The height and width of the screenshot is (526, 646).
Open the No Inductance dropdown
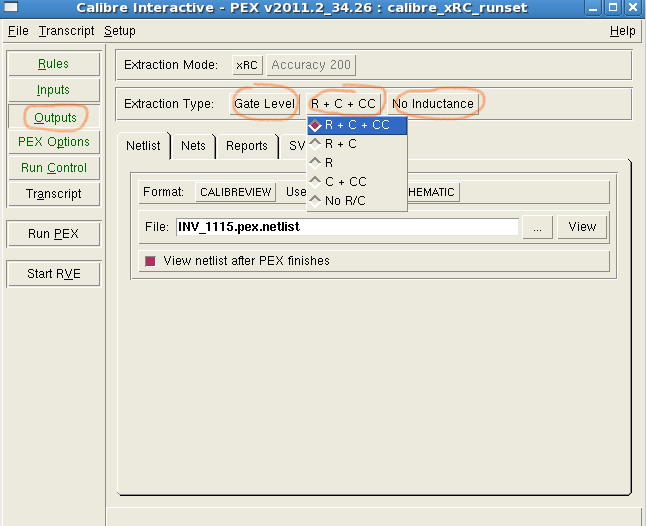tap(433, 104)
